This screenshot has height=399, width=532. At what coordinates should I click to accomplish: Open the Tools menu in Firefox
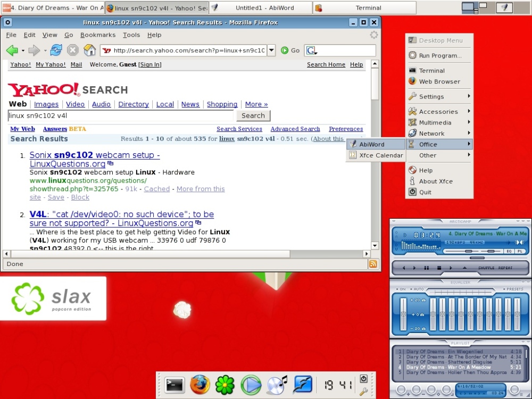pos(131,35)
